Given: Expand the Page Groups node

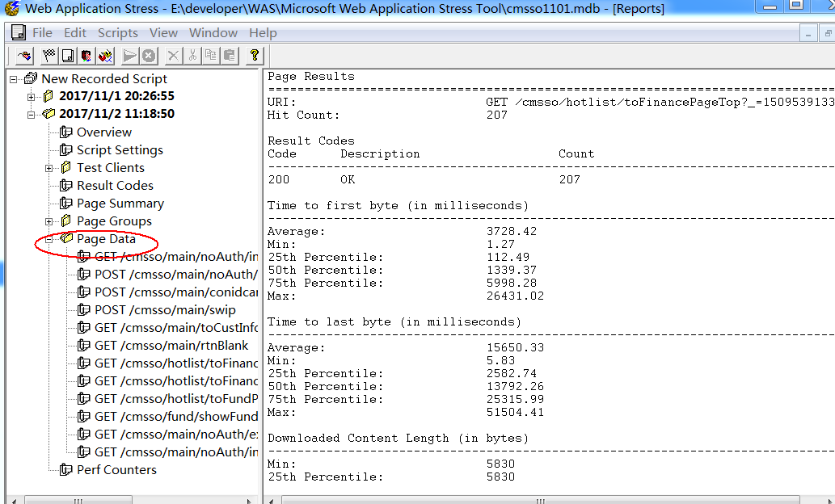Looking at the screenshot, I should (x=51, y=221).
